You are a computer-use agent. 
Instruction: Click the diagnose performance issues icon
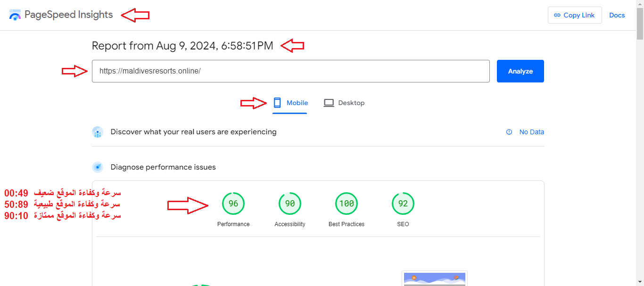pyautogui.click(x=98, y=167)
